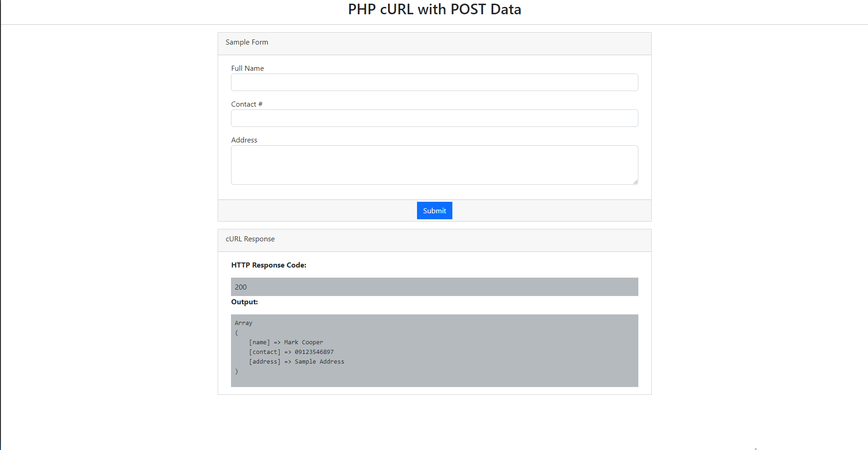This screenshot has width=868, height=450.
Task: Click the HTTP Response Code heading
Action: click(269, 265)
